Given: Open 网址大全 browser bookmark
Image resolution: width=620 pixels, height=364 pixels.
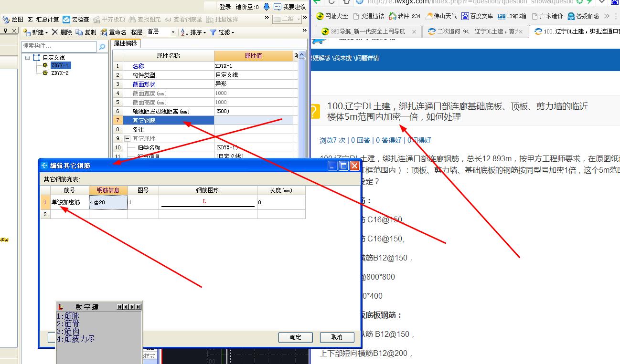Looking at the screenshot, I should pos(332,16).
